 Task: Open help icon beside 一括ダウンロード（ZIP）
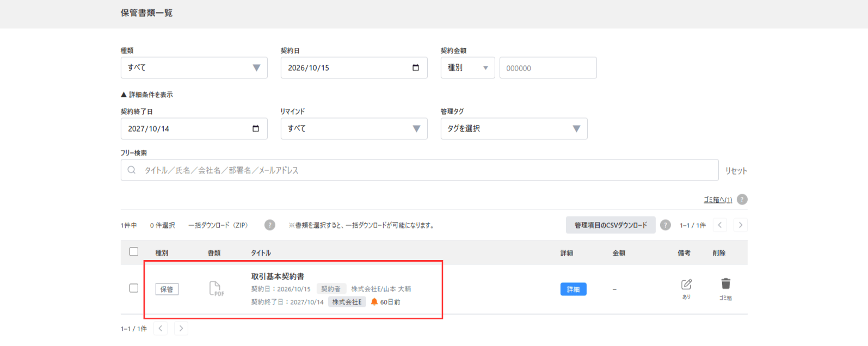[x=270, y=225]
